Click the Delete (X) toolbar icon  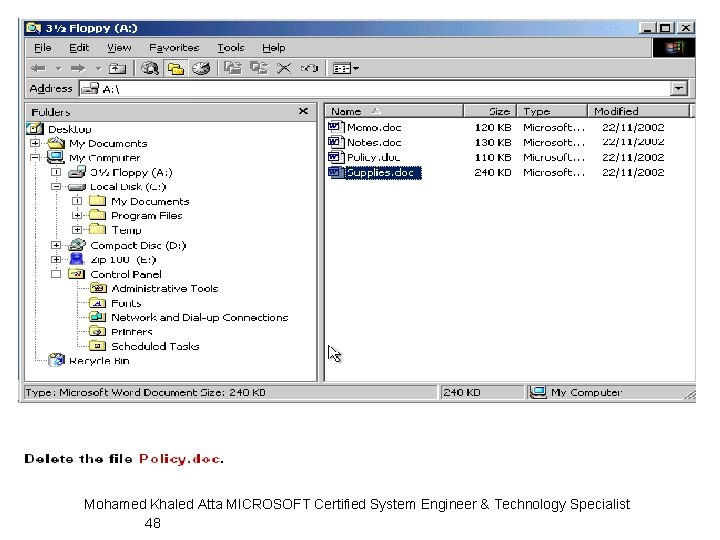284,68
